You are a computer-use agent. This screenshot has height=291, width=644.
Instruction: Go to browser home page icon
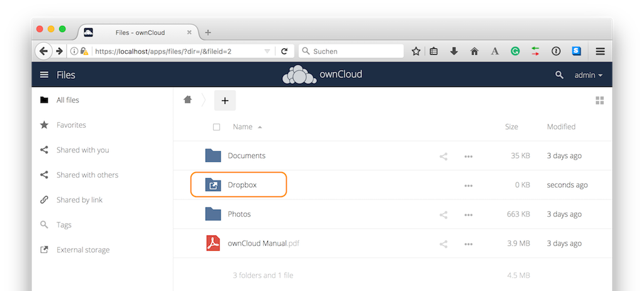click(474, 51)
